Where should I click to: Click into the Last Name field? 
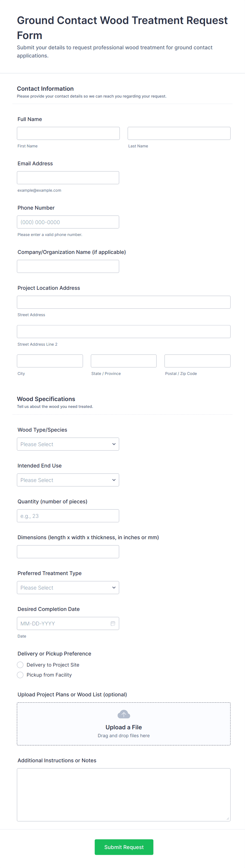point(179,133)
